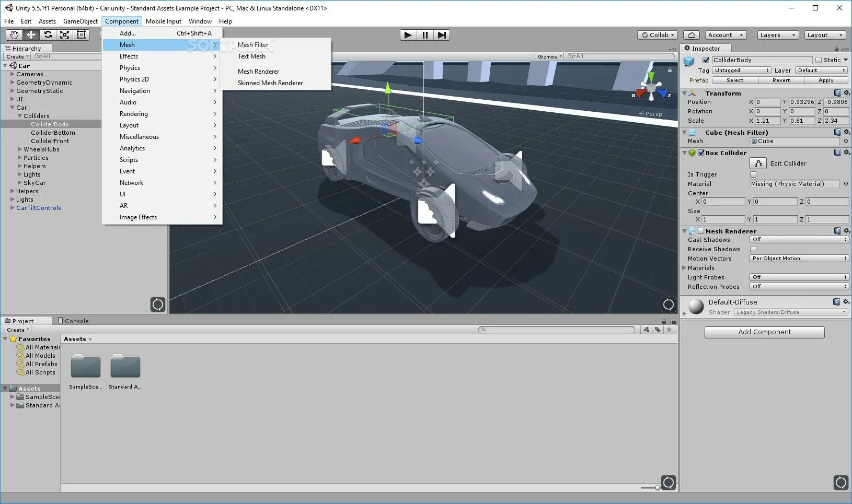
Task: Open the Physics submenu in Component menu
Action: point(162,68)
